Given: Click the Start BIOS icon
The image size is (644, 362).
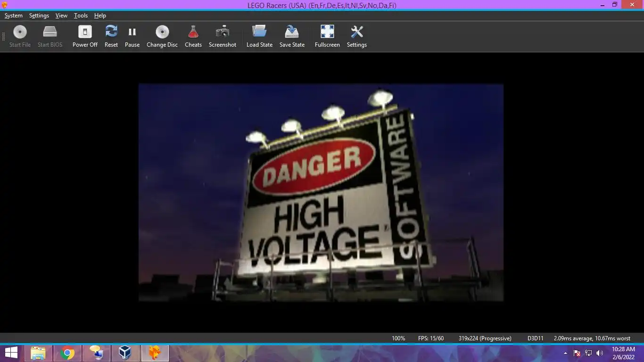Looking at the screenshot, I should (x=50, y=36).
